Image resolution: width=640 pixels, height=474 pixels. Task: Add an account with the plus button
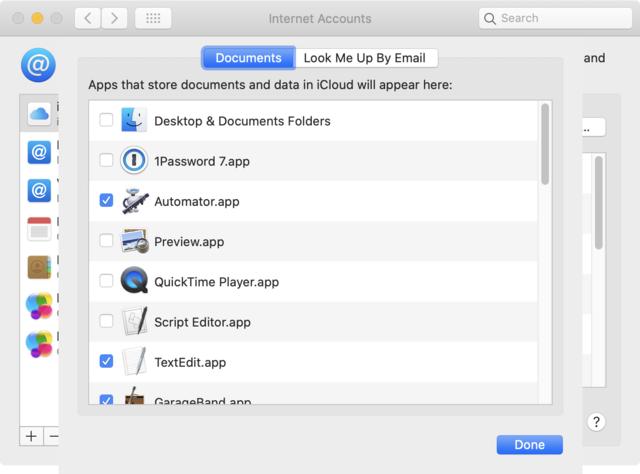click(31, 436)
